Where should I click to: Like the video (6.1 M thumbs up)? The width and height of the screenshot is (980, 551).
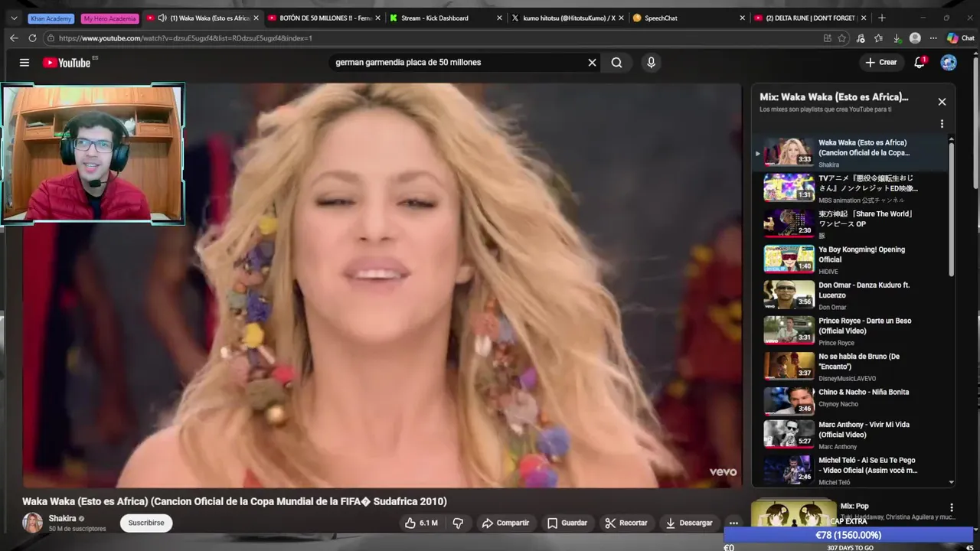point(420,523)
